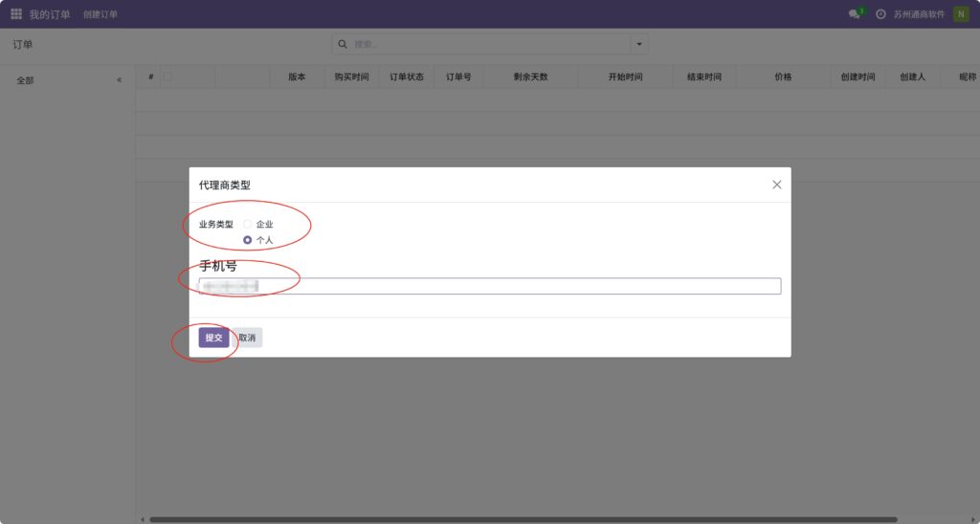This screenshot has width=980, height=524.
Task: Collapse the left sidebar with « icon
Action: [119, 80]
